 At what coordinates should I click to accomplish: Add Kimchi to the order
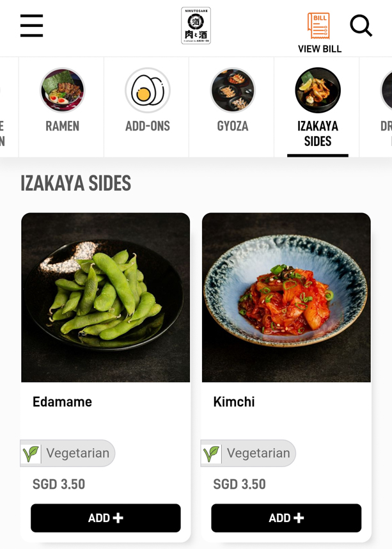click(x=286, y=518)
